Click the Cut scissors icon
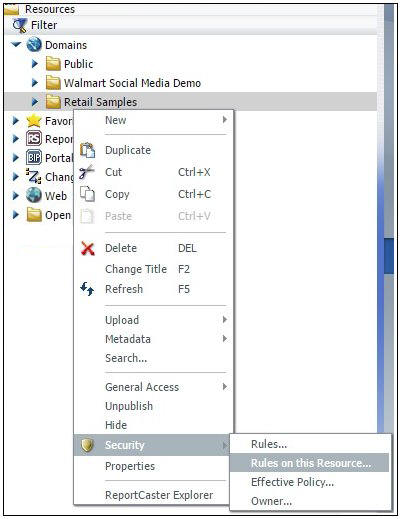402x519 pixels. pos(87,172)
